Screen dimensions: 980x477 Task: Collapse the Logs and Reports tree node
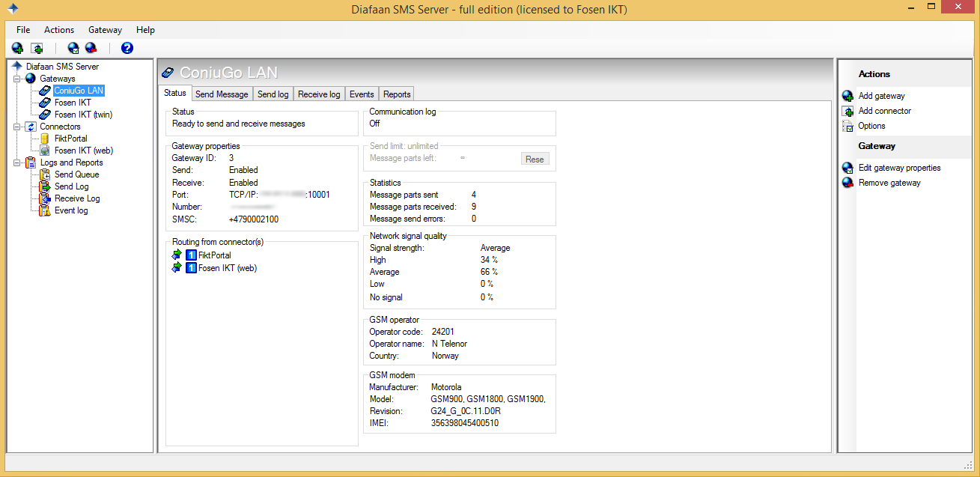coord(16,162)
